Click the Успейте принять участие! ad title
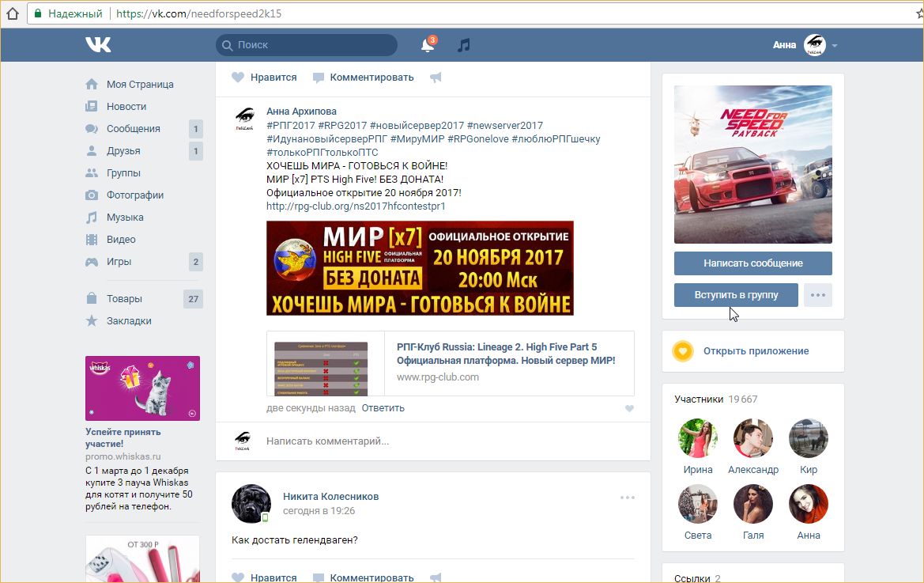This screenshot has height=583, width=924. (x=123, y=438)
